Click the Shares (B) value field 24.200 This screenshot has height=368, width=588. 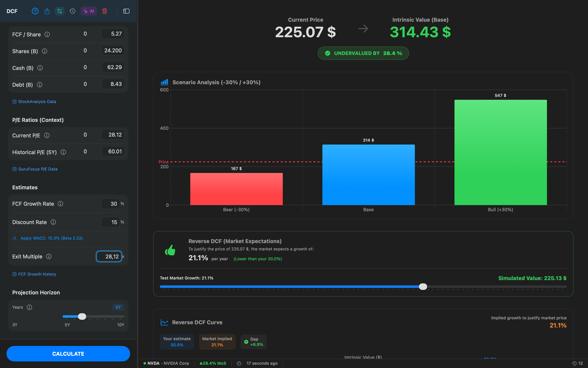113,50
